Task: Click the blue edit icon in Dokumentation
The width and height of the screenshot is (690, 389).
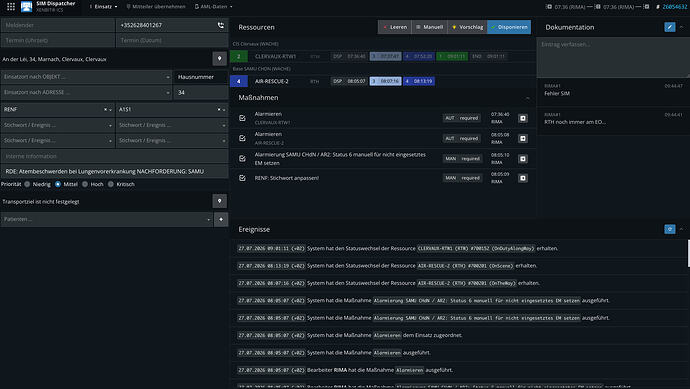Action: (670, 27)
